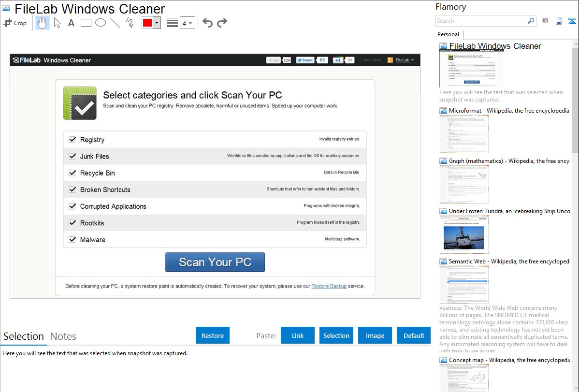Select the Crop tool

(15, 23)
